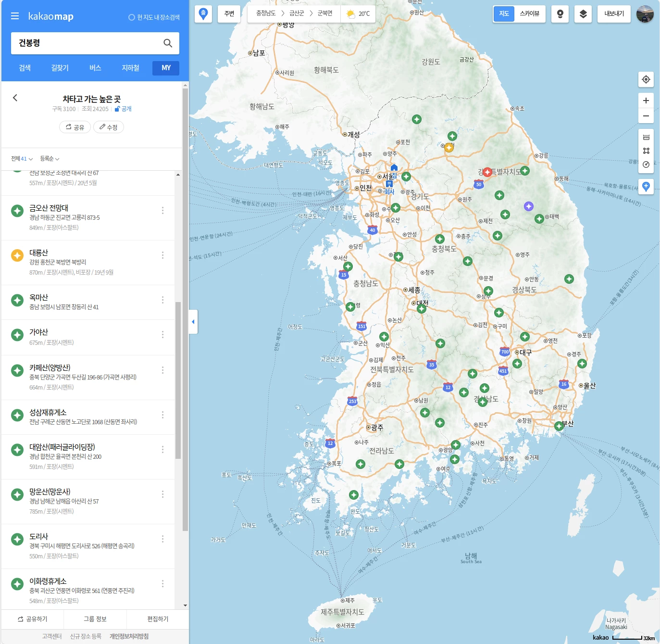Collapse the side panel with arrow handle

[x=193, y=322]
